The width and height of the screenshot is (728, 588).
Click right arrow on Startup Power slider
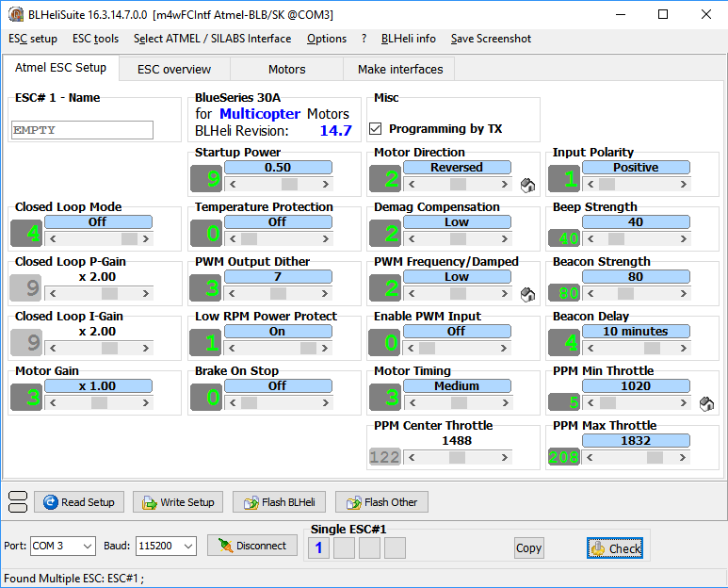coord(327,185)
